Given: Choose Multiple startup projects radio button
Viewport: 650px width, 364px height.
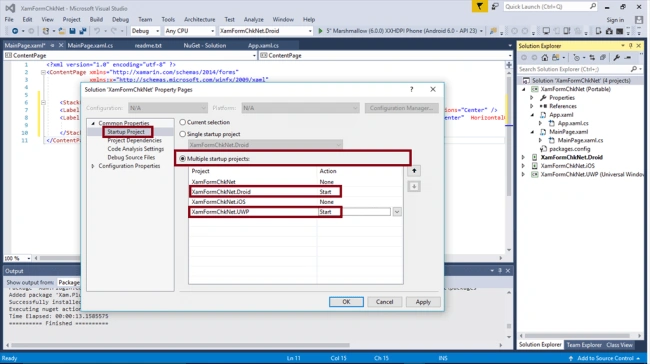Looking at the screenshot, I should point(182,159).
